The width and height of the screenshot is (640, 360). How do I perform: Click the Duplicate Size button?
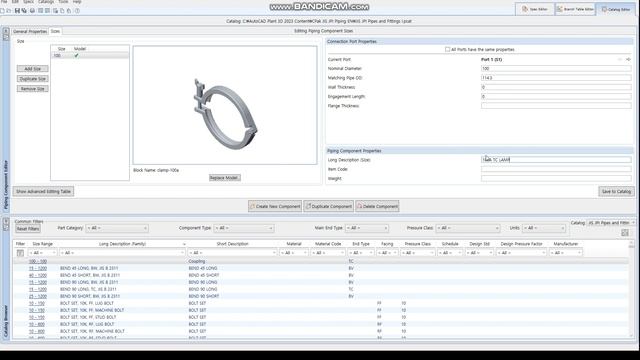tap(33, 79)
